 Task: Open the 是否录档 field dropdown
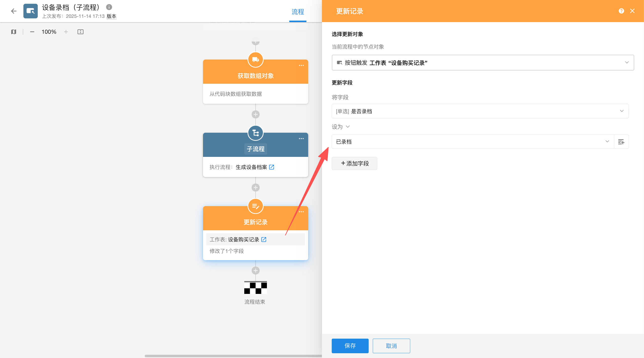pyautogui.click(x=622, y=111)
